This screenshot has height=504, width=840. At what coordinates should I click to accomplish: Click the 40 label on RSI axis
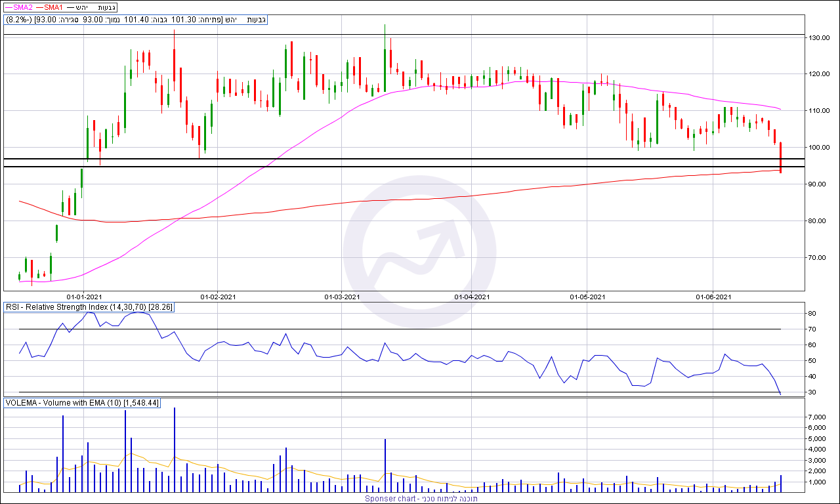tap(812, 377)
